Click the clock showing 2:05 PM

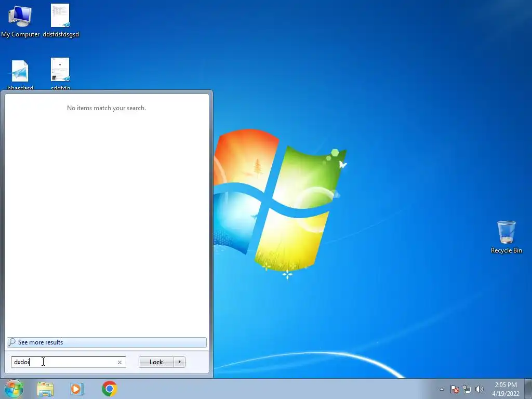tap(506, 389)
